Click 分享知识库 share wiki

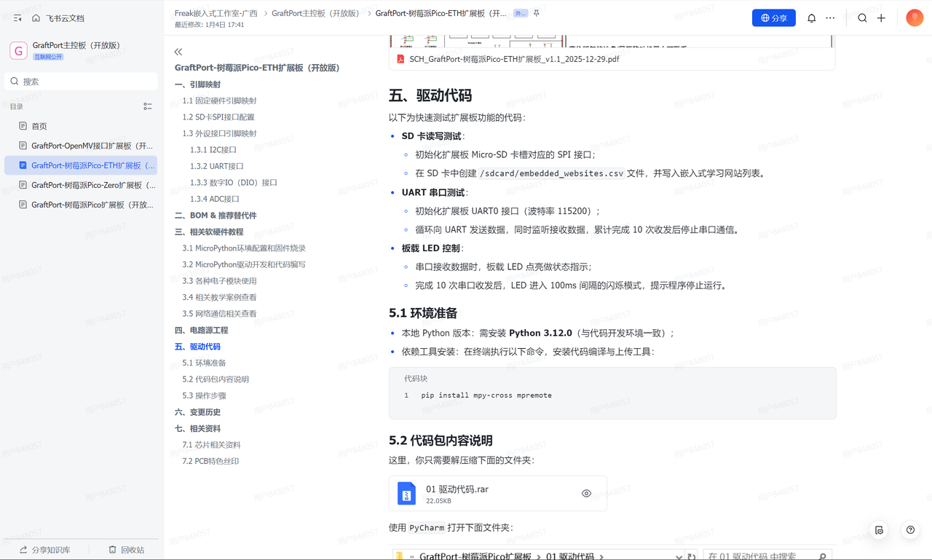[45, 550]
